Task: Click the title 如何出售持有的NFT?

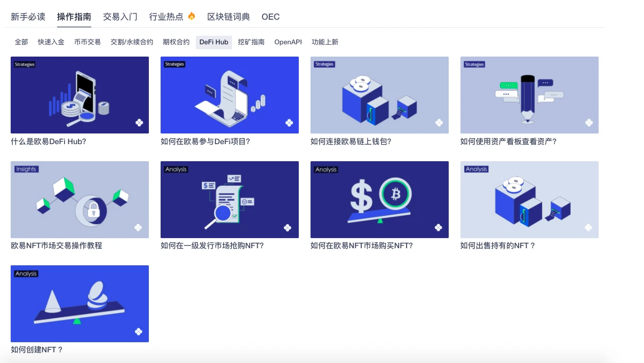Action: pyautogui.click(x=498, y=246)
